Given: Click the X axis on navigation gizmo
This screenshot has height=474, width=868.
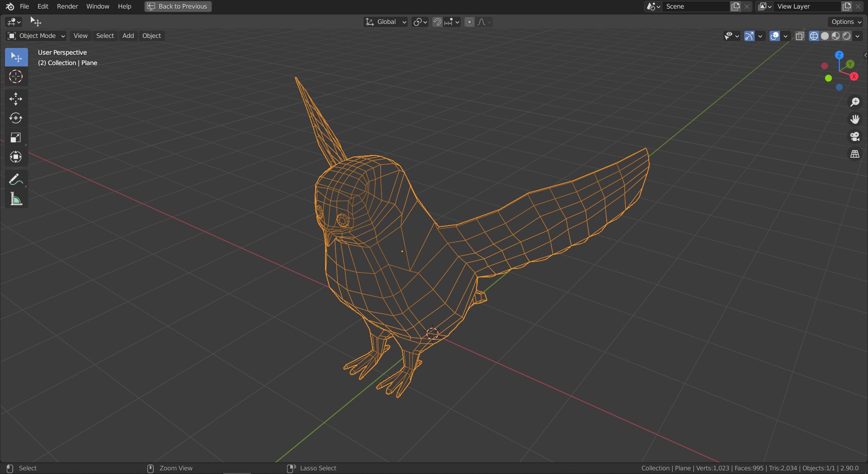Looking at the screenshot, I should click(854, 76).
